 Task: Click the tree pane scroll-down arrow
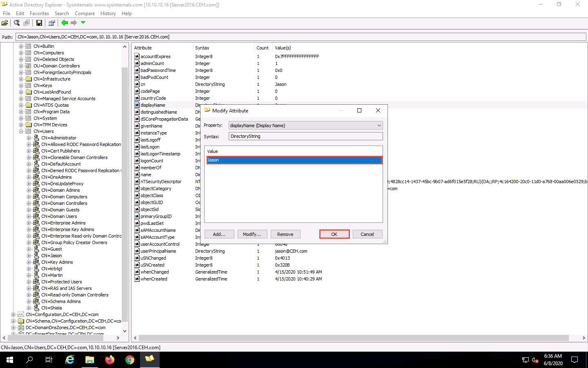125,331
